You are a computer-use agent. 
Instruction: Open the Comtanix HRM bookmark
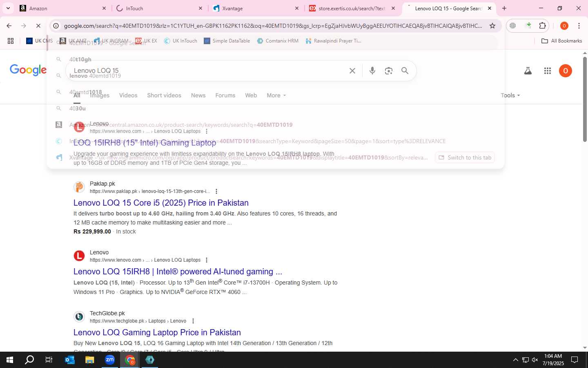[x=278, y=41]
